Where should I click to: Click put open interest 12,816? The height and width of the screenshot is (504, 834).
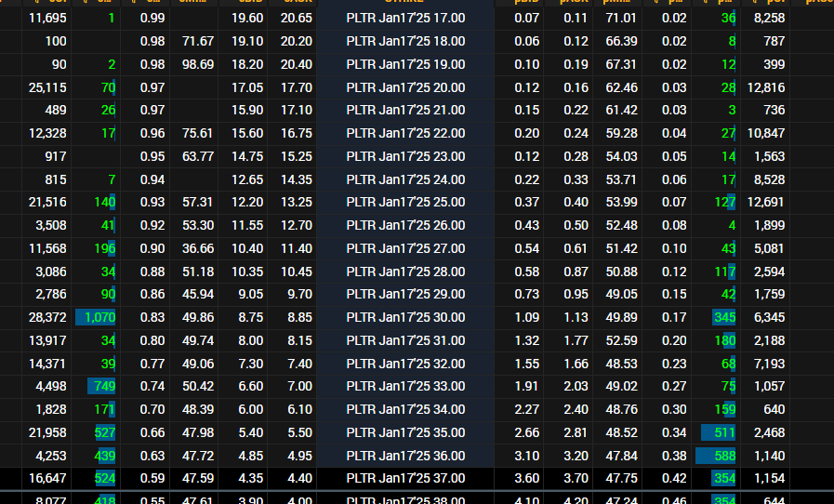[x=766, y=87]
